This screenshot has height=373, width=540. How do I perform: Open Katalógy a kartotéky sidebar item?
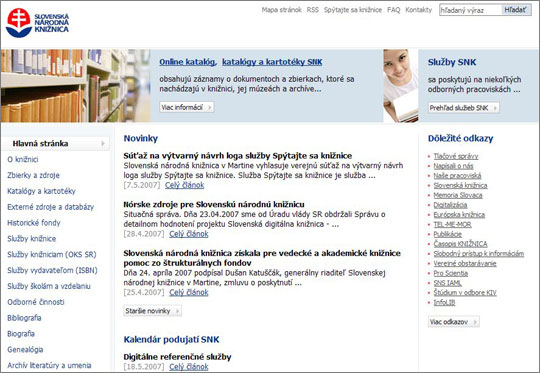[x=41, y=191]
